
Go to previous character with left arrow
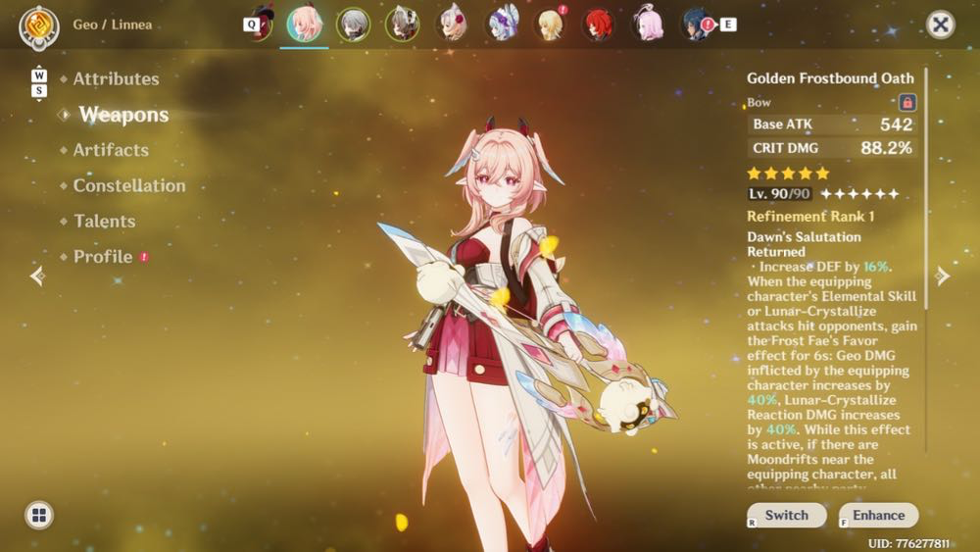37,276
